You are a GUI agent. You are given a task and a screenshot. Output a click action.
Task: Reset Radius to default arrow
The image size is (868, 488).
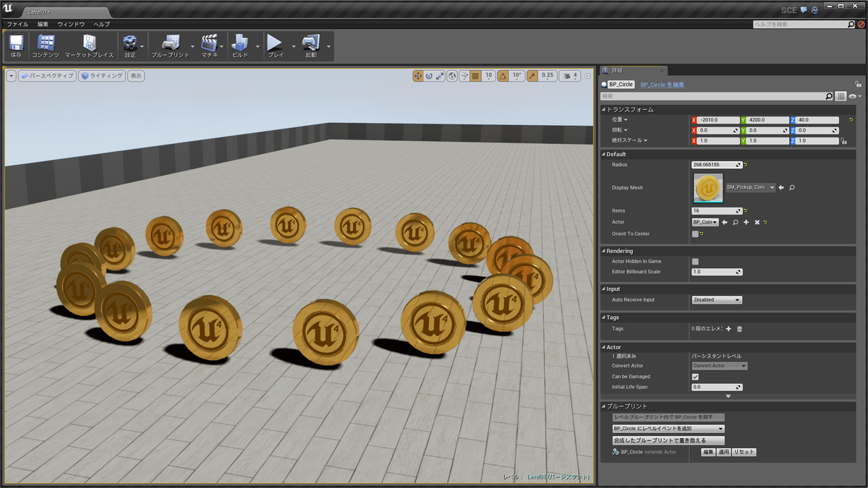pyautogui.click(x=746, y=165)
